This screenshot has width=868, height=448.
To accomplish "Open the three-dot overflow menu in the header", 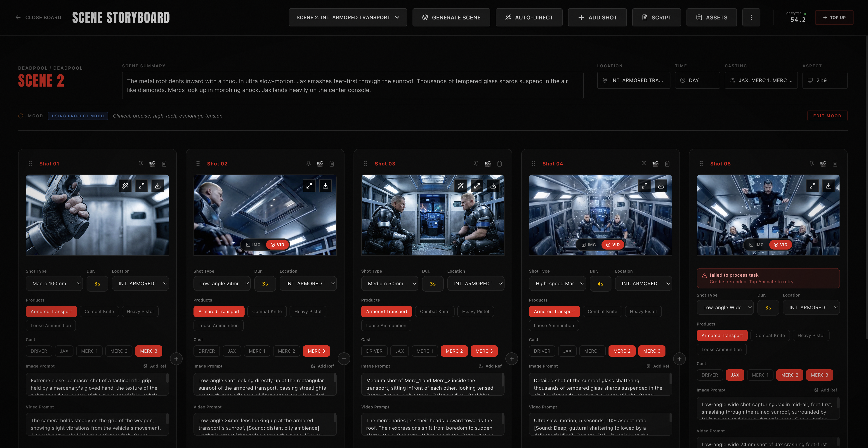I will click(751, 17).
